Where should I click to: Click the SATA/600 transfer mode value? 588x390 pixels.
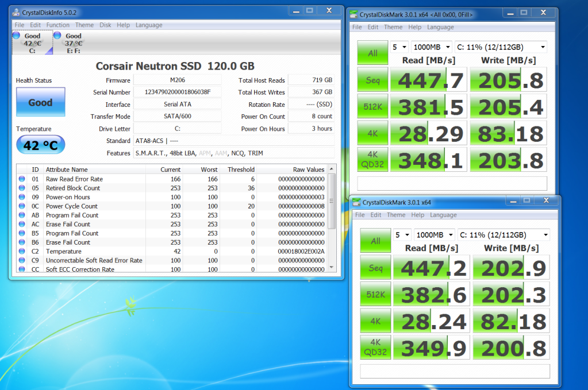click(x=178, y=117)
